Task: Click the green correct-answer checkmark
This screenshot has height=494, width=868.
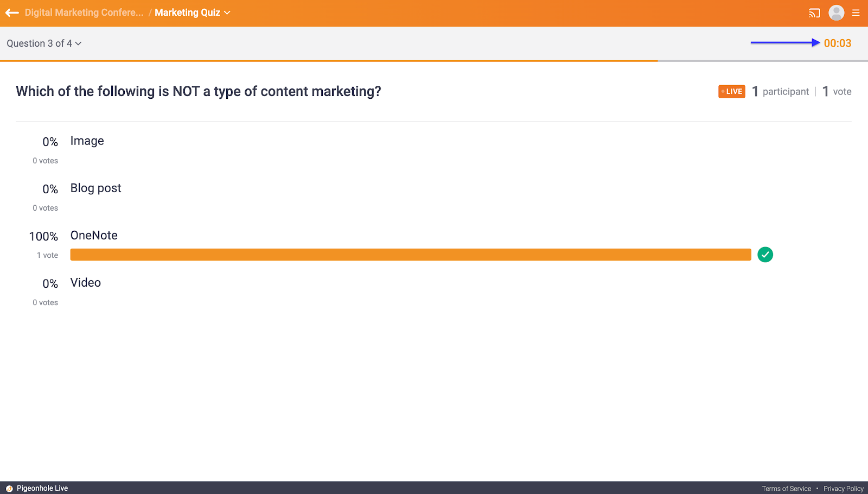Action: tap(765, 255)
